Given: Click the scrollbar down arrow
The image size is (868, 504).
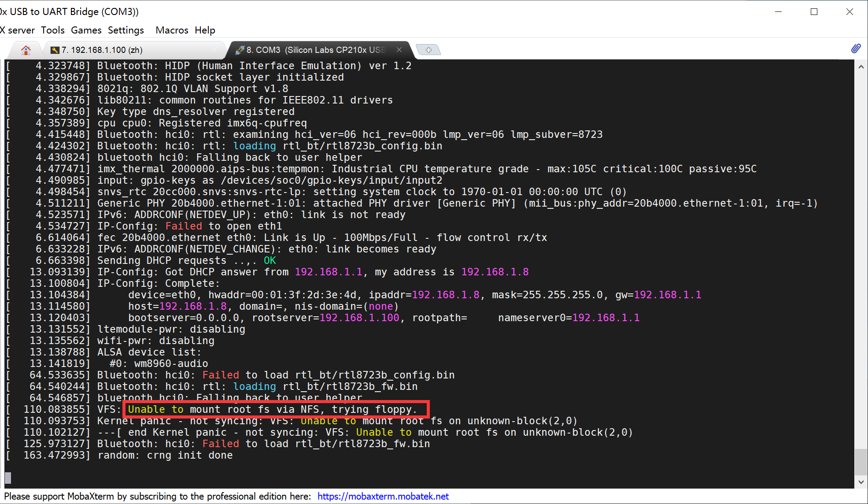Looking at the screenshot, I should point(861,482).
